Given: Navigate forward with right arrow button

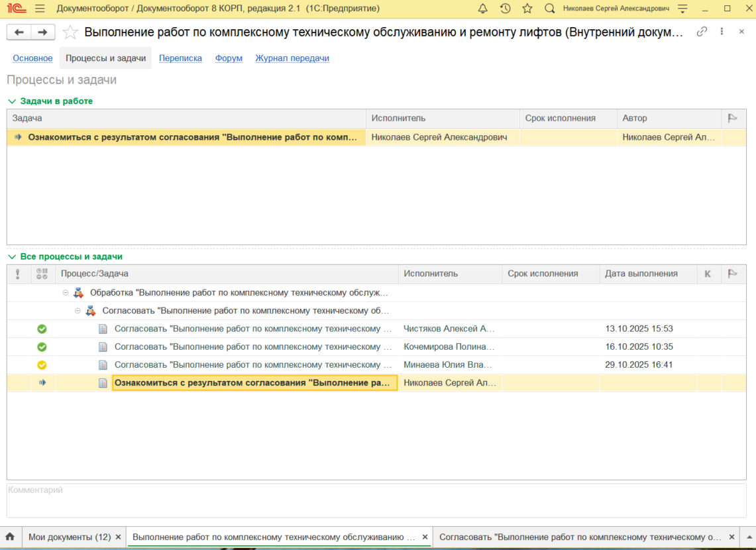Looking at the screenshot, I should [x=43, y=32].
